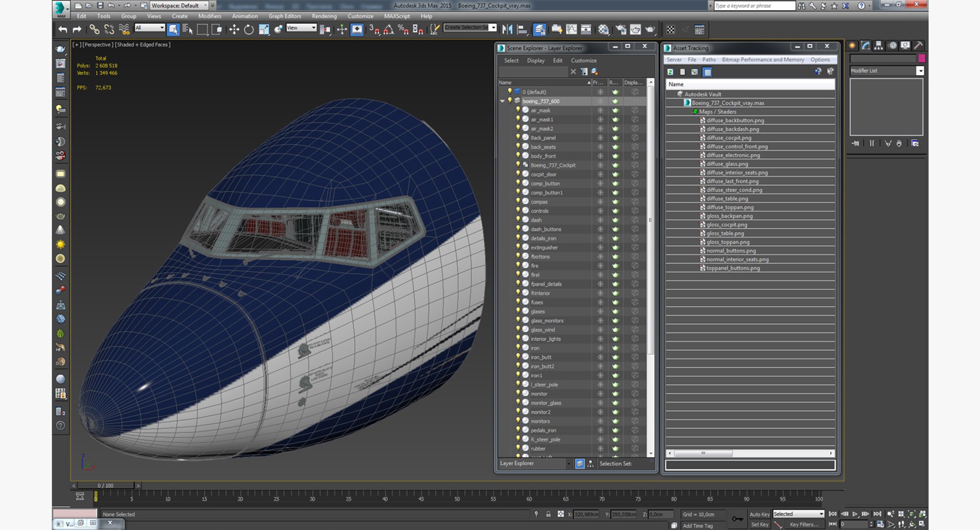The image size is (980, 530).
Task: Open Display menu in Scene Explorer
Action: click(535, 60)
